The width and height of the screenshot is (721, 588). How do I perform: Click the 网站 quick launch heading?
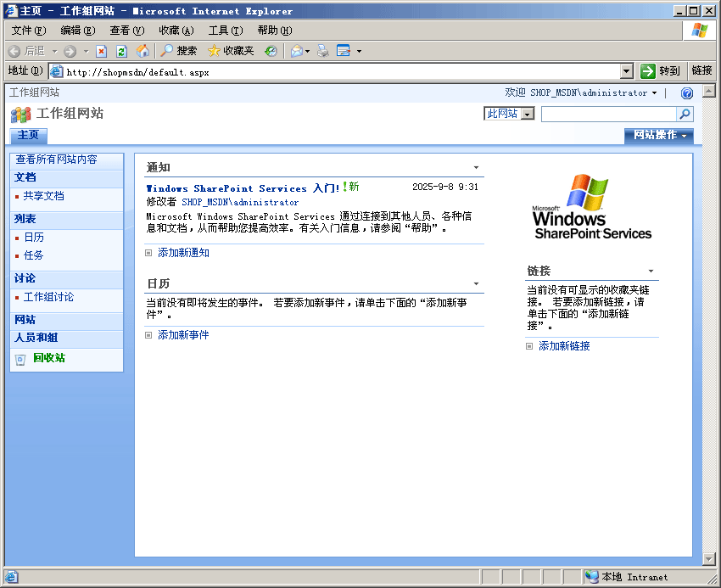coord(25,320)
